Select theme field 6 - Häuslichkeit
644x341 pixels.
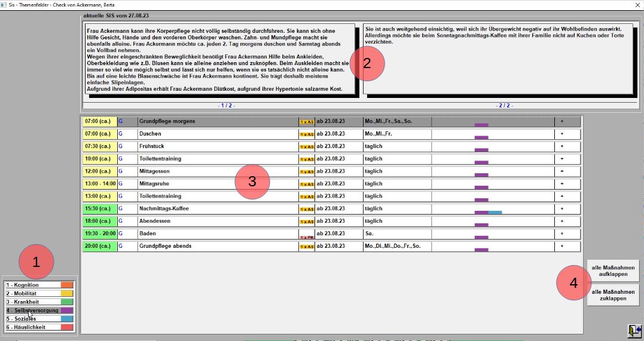(x=39, y=327)
